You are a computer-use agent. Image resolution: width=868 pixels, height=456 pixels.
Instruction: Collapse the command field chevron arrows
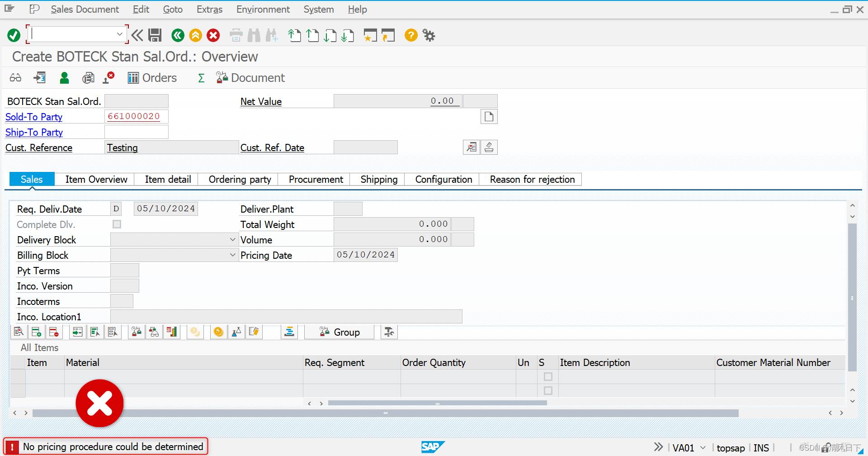click(x=137, y=35)
